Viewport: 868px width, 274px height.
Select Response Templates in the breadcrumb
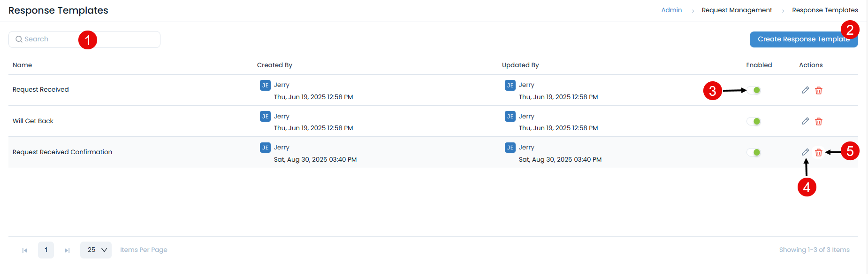tap(825, 10)
